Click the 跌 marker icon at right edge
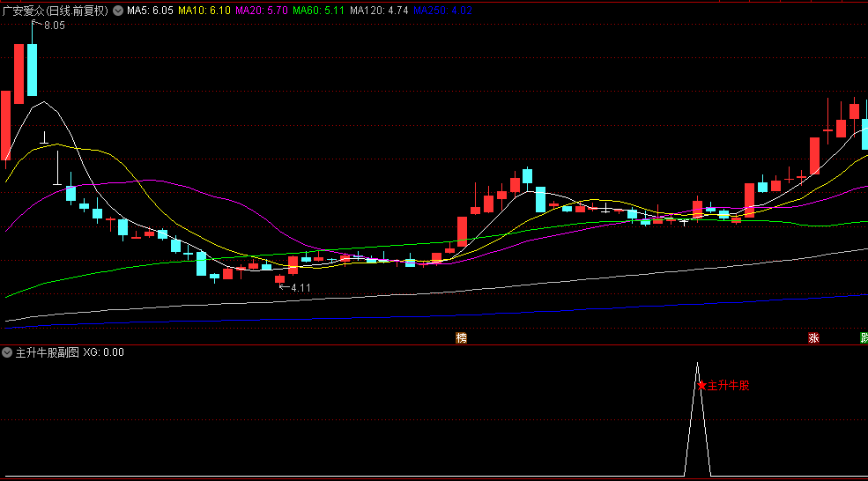The image size is (868, 481). coord(864,337)
